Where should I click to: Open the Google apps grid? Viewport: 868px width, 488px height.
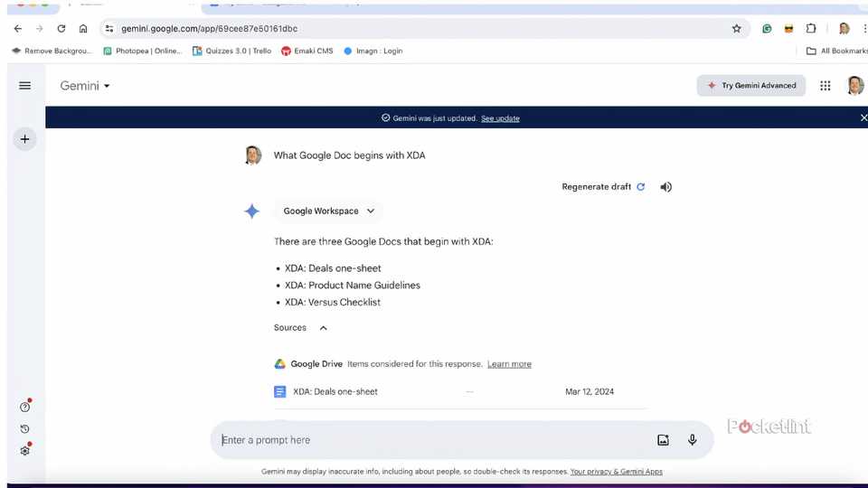[825, 86]
